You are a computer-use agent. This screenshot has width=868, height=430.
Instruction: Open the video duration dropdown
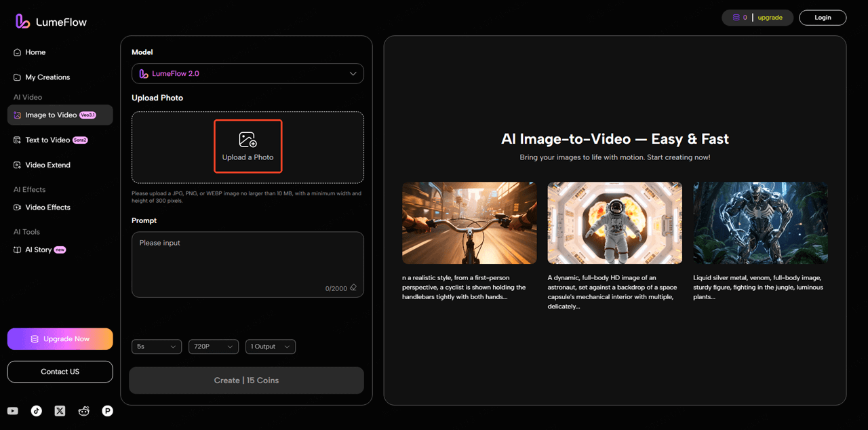tap(156, 347)
